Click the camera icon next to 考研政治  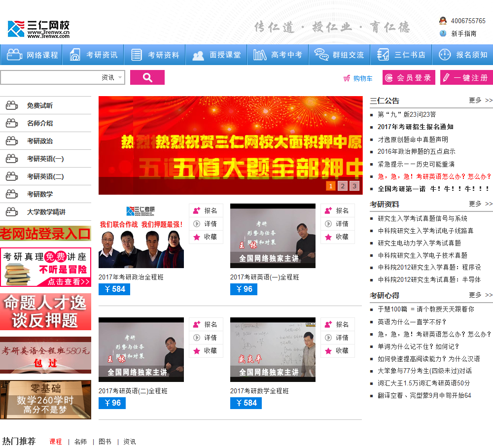click(x=12, y=141)
